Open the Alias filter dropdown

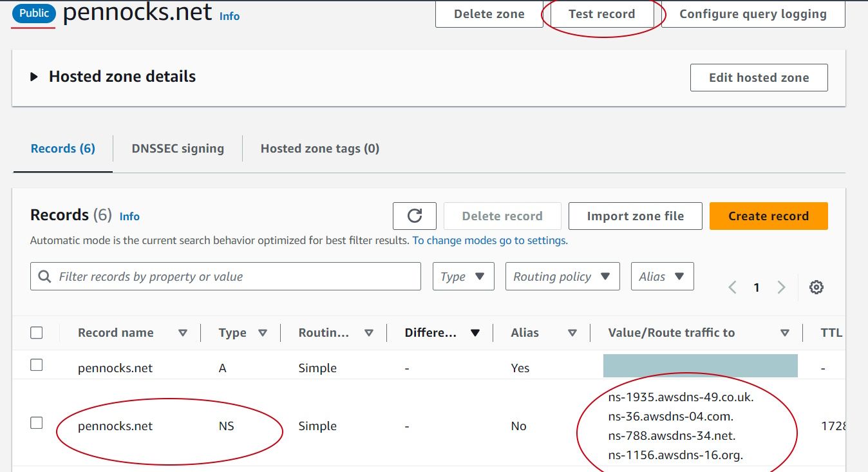663,276
